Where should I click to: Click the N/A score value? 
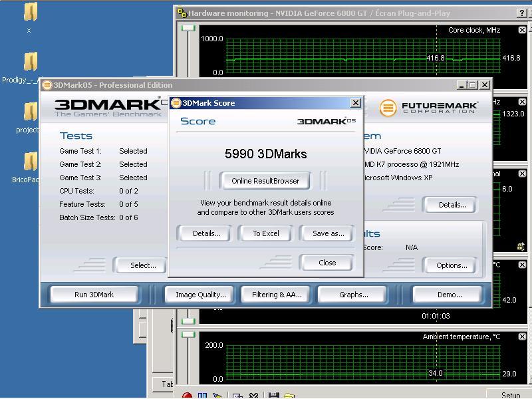(412, 247)
